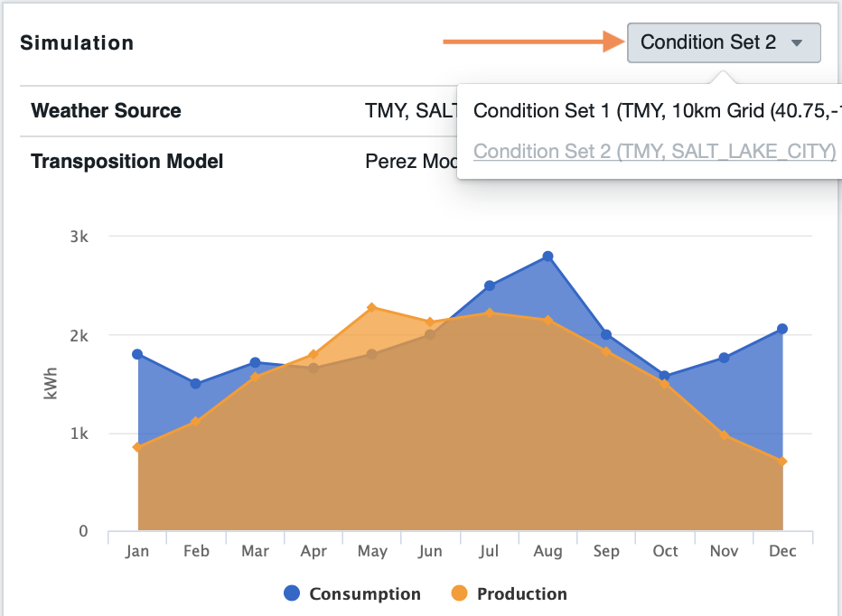842x616 pixels.
Task: Click the August consumption peak point
Action: 547,257
